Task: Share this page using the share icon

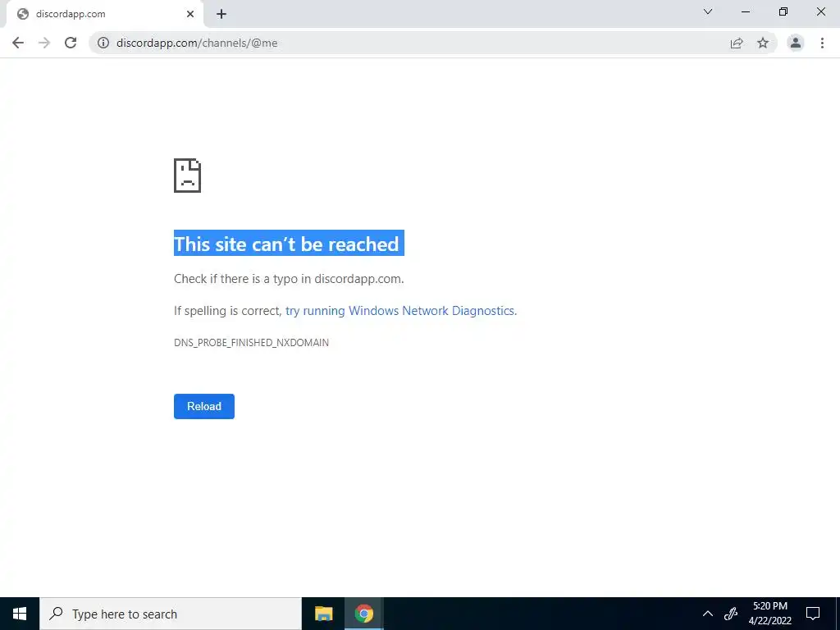Action: tap(737, 43)
